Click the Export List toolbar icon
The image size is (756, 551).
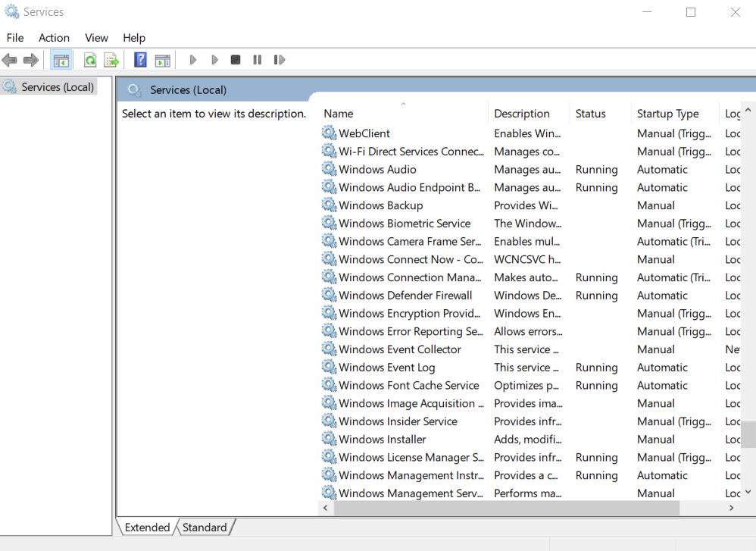click(x=111, y=61)
